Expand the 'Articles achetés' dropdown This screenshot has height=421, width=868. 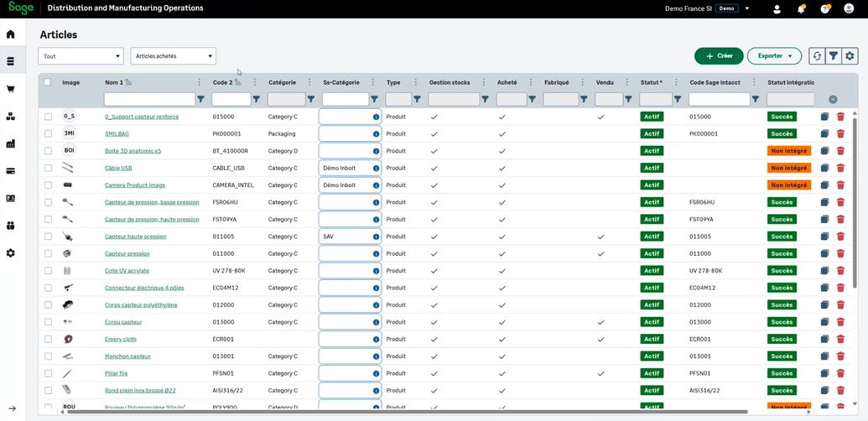174,56
